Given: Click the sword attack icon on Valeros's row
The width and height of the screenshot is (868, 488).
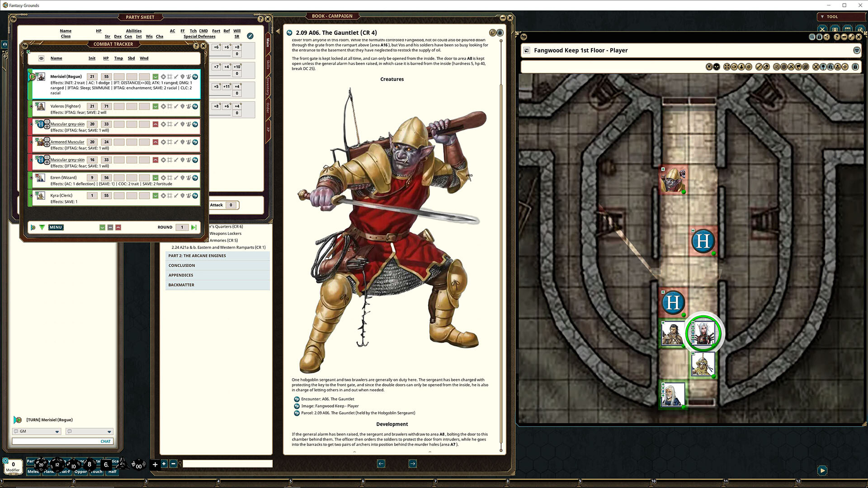Looking at the screenshot, I should [x=176, y=106].
